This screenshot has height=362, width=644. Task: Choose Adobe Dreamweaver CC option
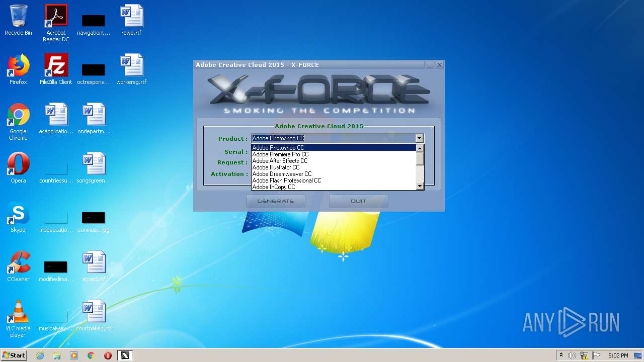[334, 174]
